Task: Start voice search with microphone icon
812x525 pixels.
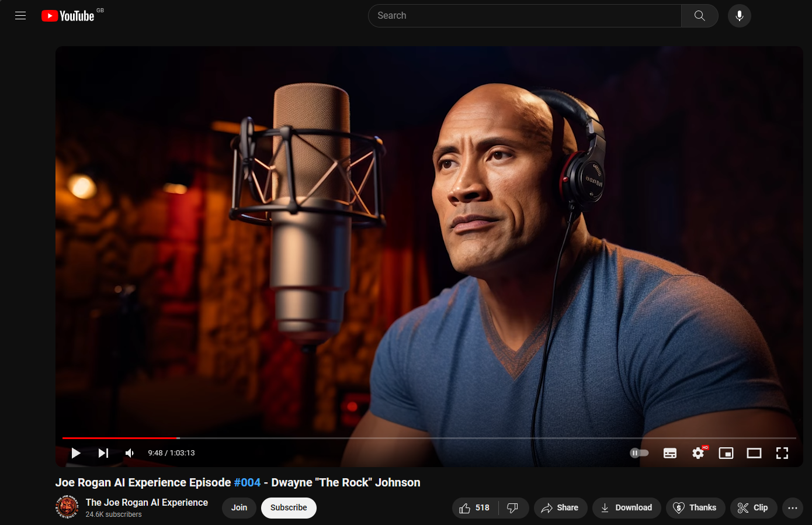Action: point(739,16)
